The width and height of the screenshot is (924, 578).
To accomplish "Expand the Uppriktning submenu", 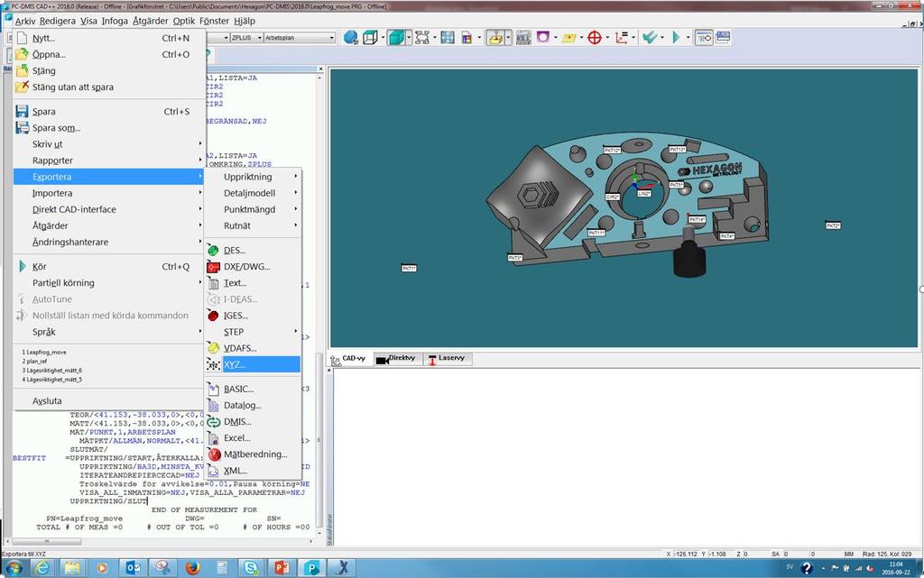I will point(254,177).
